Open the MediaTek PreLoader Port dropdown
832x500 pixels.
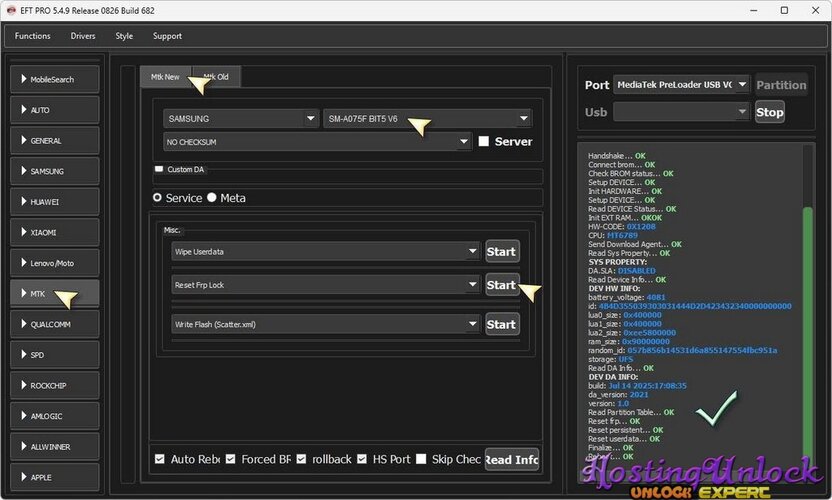click(681, 84)
